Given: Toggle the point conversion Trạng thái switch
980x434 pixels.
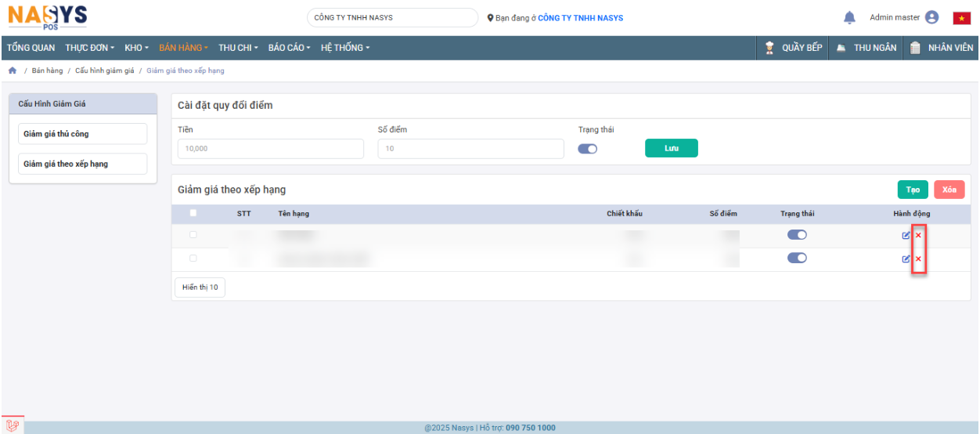Looking at the screenshot, I should [x=587, y=149].
